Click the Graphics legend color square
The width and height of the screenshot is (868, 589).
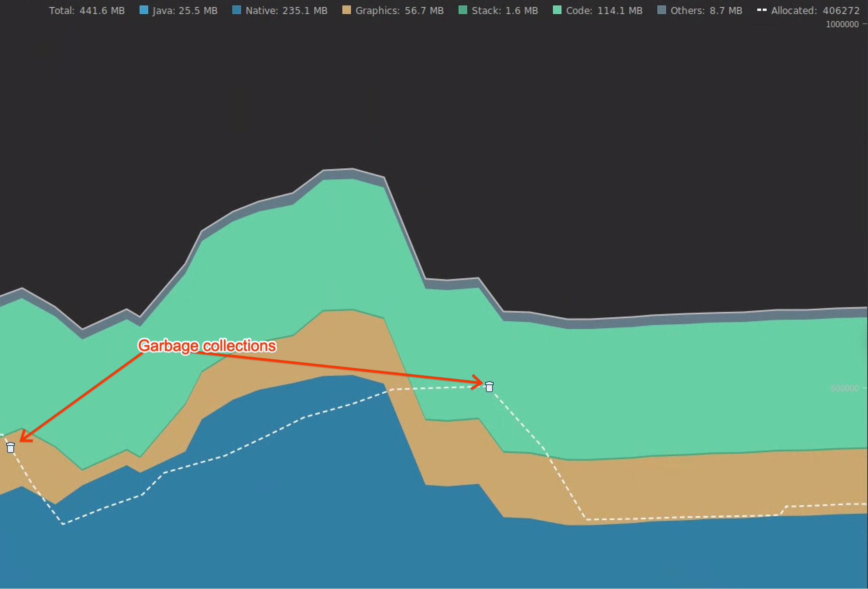[x=346, y=10]
